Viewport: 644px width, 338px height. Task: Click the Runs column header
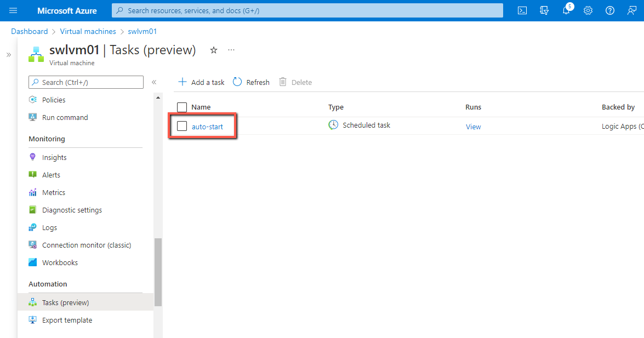[473, 107]
